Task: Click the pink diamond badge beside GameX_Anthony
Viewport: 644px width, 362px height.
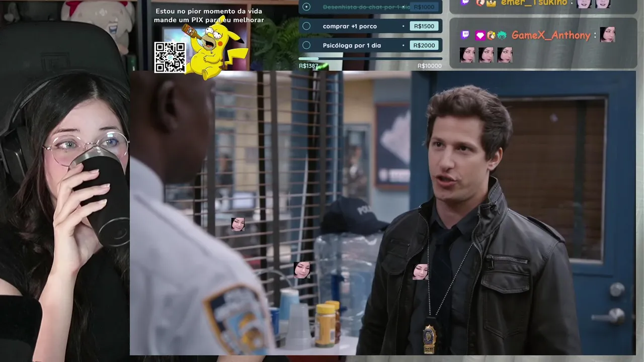Action: [479, 35]
